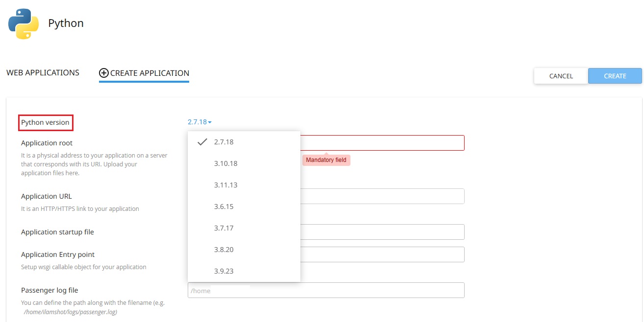The image size is (644, 322).
Task: Click the Python logo icon
Action: pyautogui.click(x=24, y=23)
